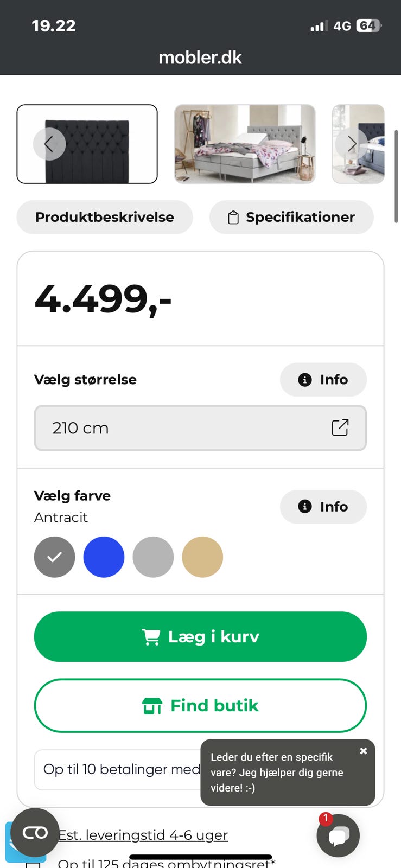401x868 pixels.
Task: Go to previous product image arrow
Action: pos(49,144)
